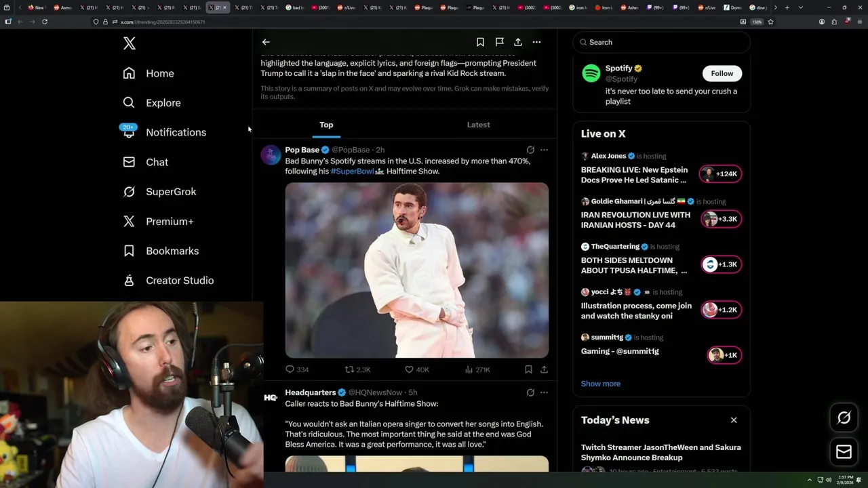Join the Alex Jones live, +124K listeners
This screenshot has width=868, height=488.
[x=721, y=174]
